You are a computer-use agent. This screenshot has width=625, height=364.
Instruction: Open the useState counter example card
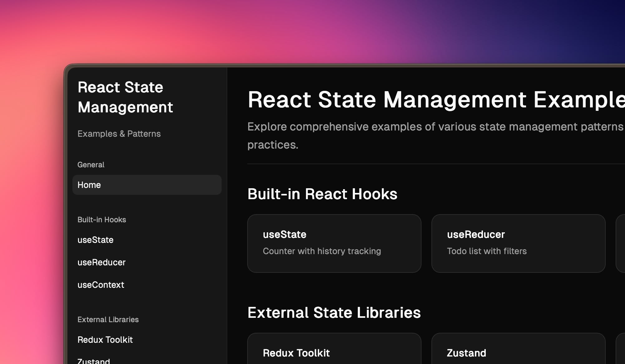point(334,243)
